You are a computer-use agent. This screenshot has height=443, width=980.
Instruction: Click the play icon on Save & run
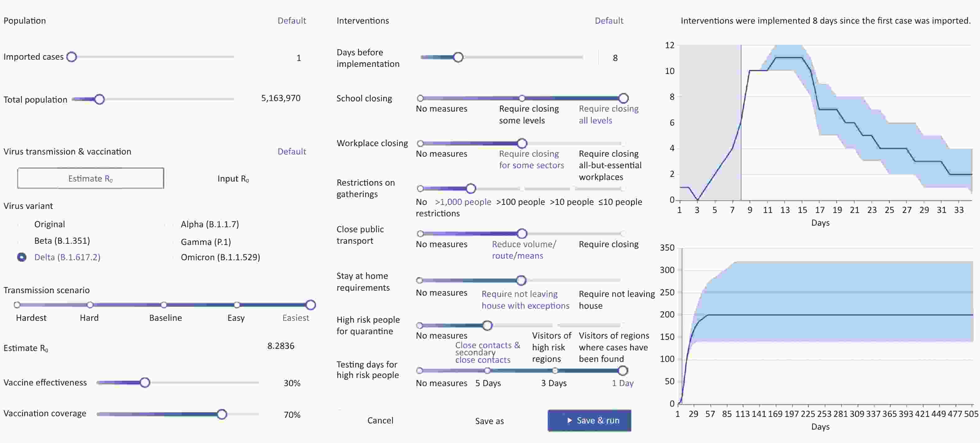(x=570, y=420)
